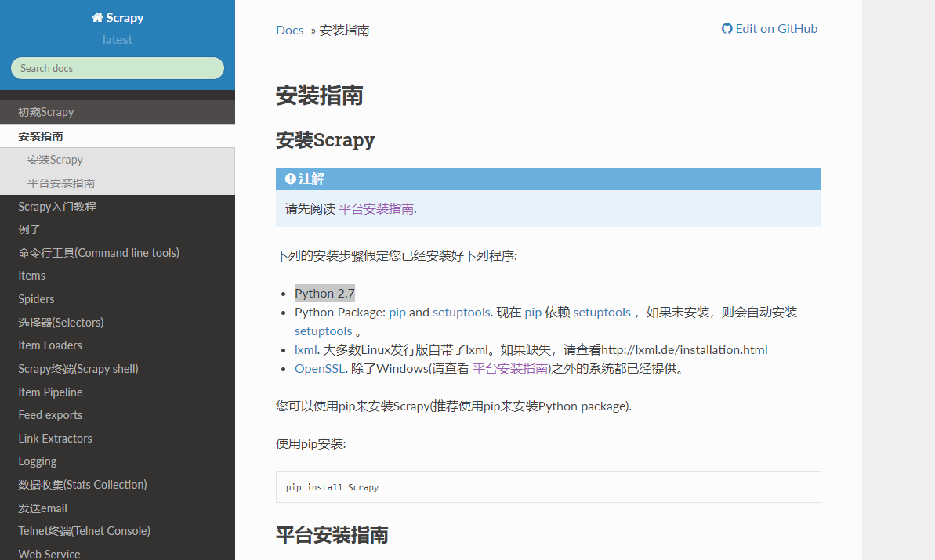Open Scrapy入门教程 in the sidebar

pos(118,207)
